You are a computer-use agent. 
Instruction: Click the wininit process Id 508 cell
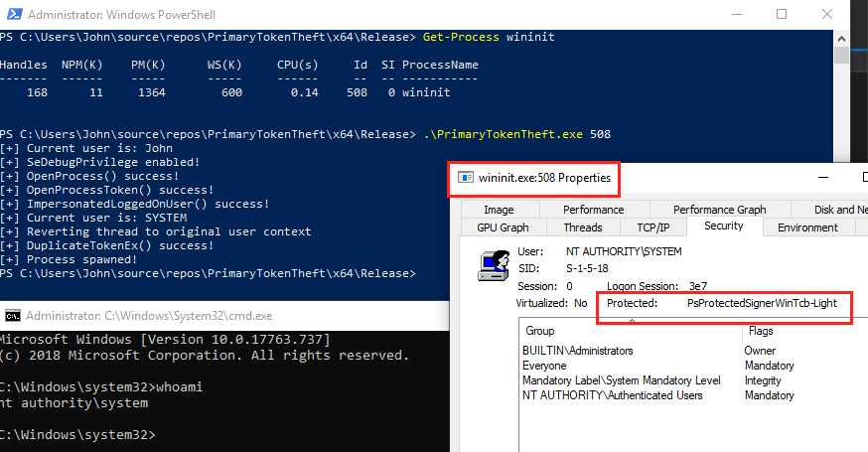358,92
